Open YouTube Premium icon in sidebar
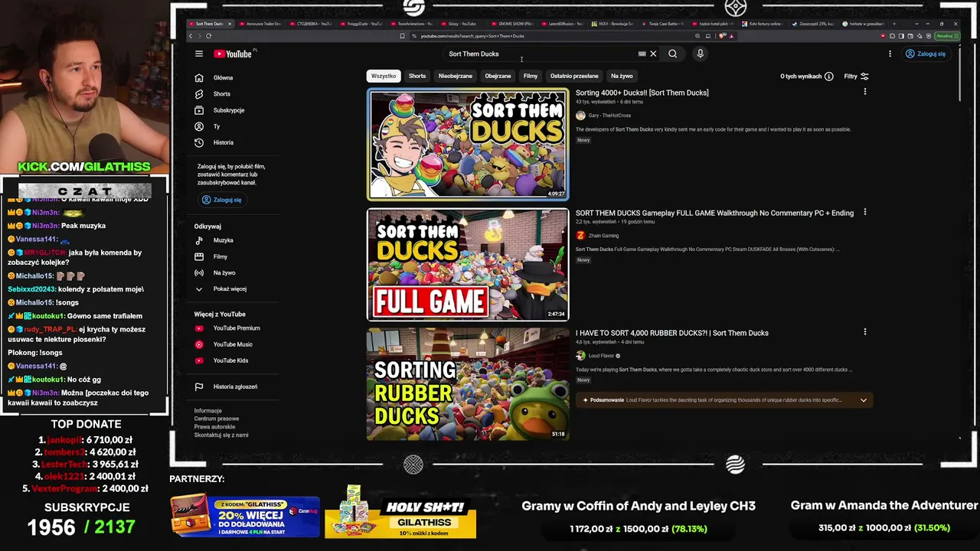This screenshot has height=551, width=980. pos(199,328)
